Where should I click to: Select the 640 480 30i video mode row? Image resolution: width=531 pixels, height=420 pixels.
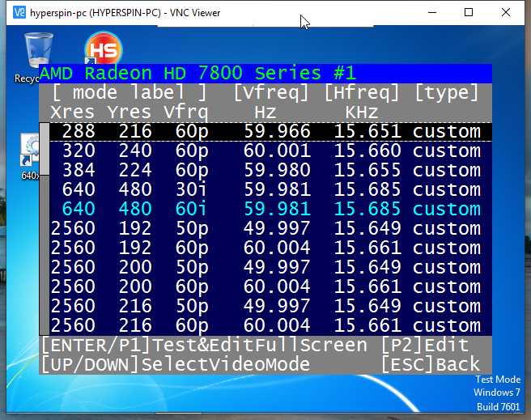(x=271, y=189)
